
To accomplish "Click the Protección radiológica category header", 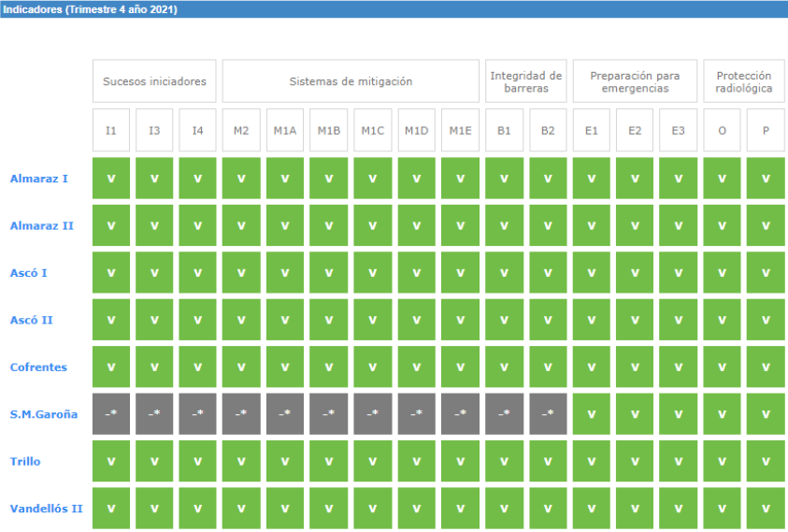I will click(743, 81).
